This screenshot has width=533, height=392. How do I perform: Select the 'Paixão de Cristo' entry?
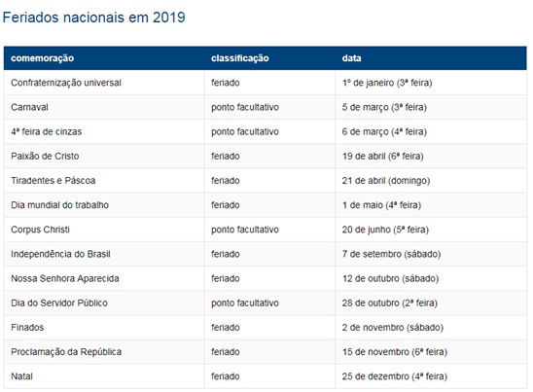point(45,156)
